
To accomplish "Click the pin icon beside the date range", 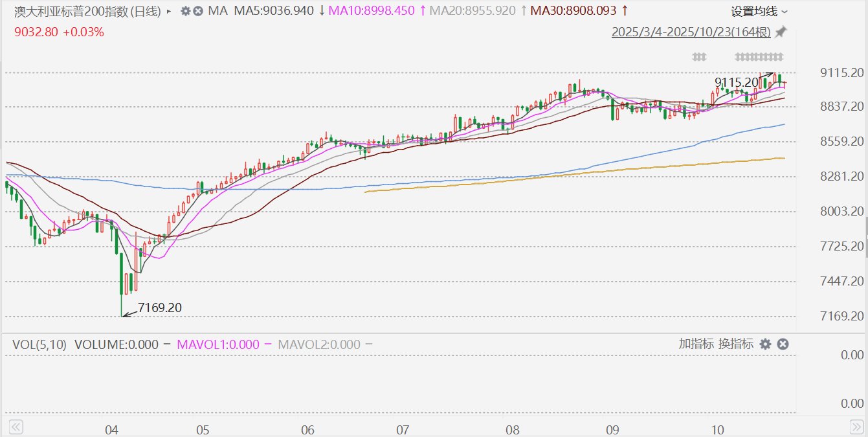I will [x=781, y=32].
